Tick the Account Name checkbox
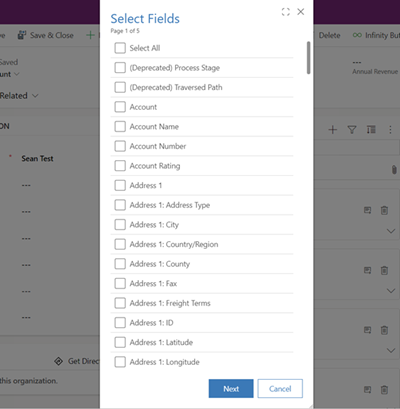 point(120,127)
